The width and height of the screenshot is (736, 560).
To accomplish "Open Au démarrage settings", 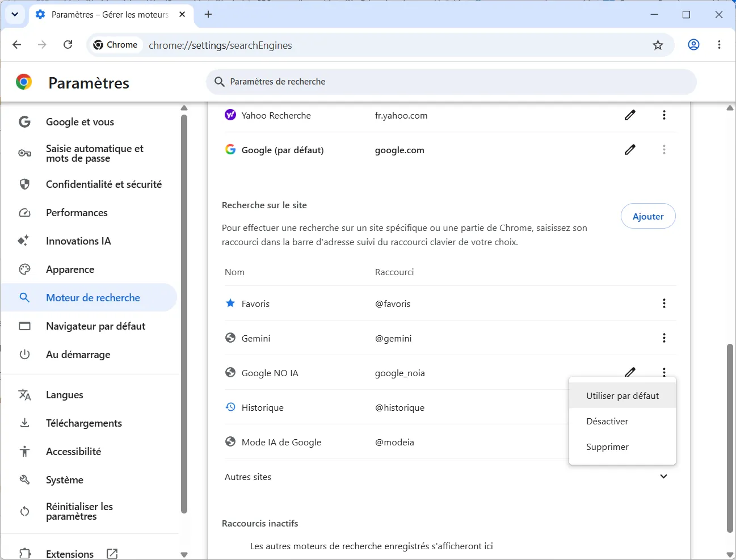I will point(78,355).
